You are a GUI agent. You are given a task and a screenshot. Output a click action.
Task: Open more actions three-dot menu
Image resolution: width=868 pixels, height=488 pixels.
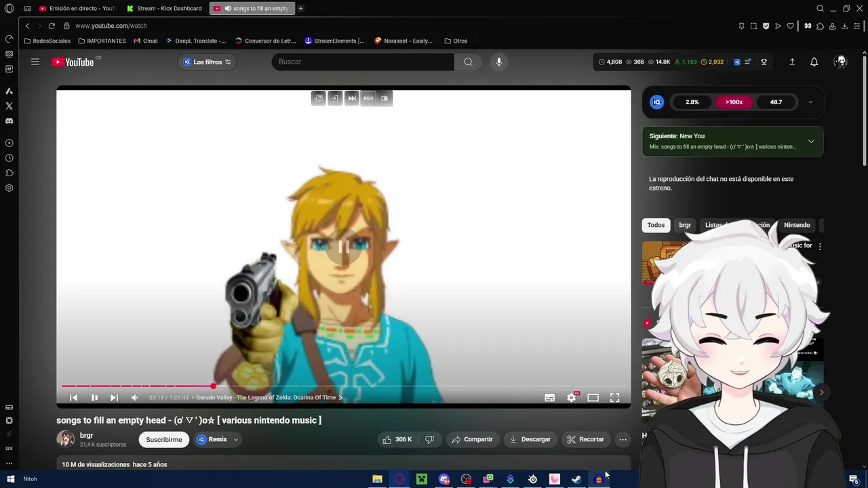pos(623,439)
